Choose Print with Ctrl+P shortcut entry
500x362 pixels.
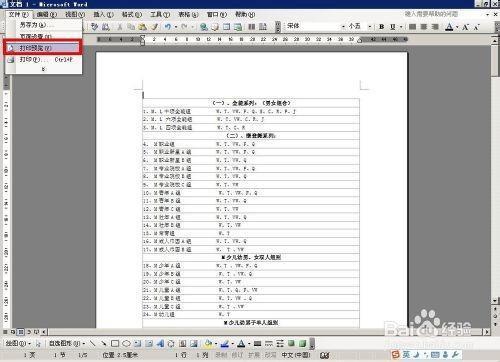click(44, 60)
